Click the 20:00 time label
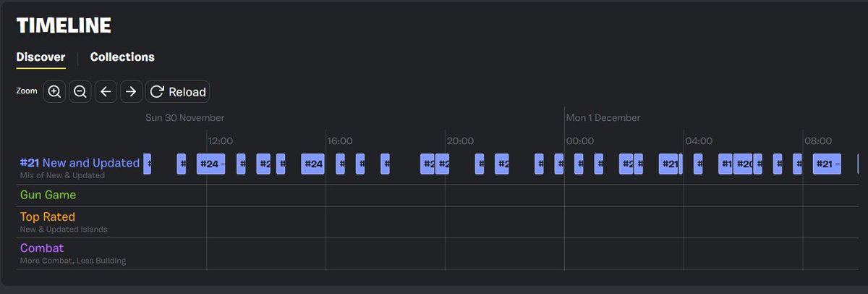The width and height of the screenshot is (868, 294). click(x=460, y=140)
